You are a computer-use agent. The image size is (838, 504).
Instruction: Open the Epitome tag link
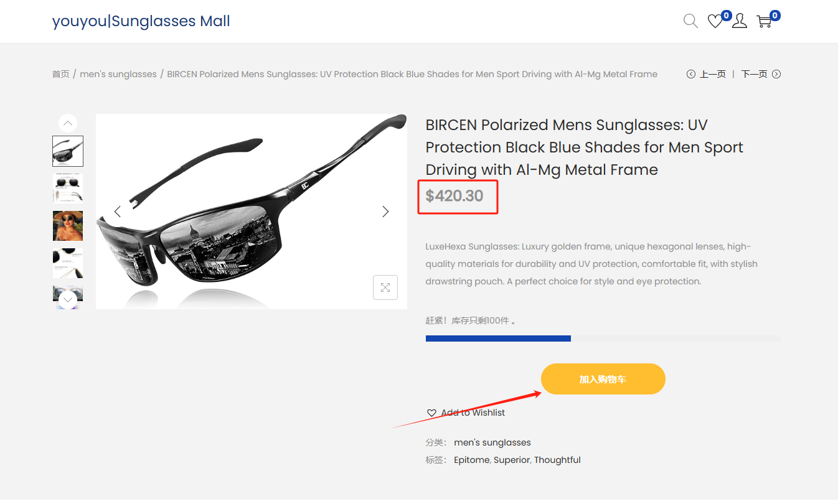pos(472,460)
